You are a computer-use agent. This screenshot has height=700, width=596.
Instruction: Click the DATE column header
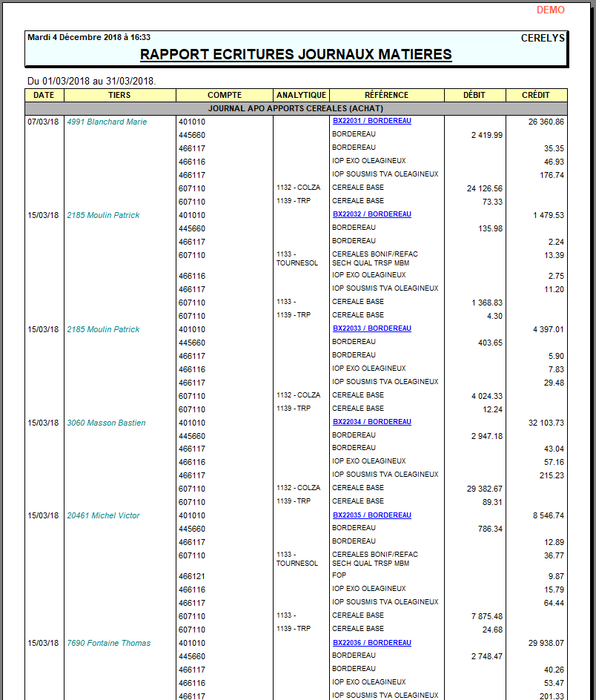(x=44, y=95)
